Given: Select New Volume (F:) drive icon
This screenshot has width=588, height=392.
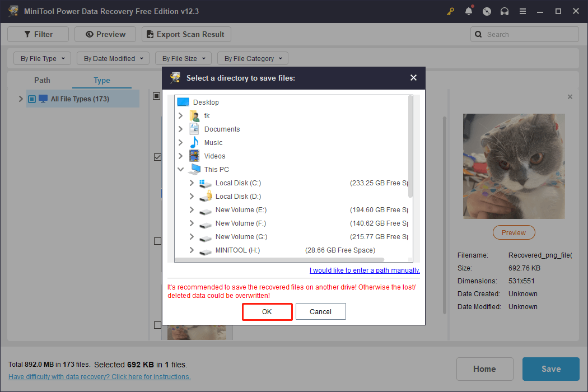Looking at the screenshot, I should pyautogui.click(x=206, y=225).
